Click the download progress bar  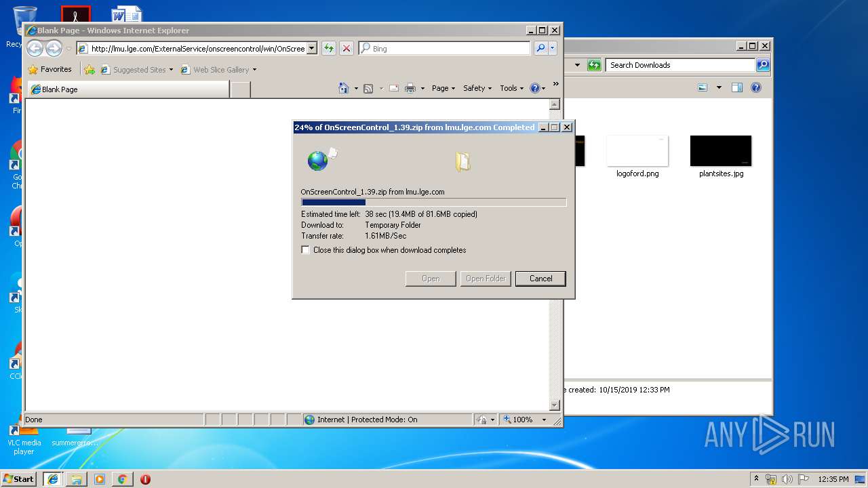coord(433,202)
